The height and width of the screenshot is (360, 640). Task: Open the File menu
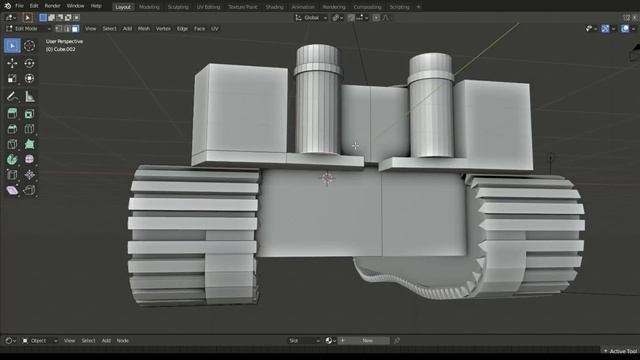(x=19, y=6)
